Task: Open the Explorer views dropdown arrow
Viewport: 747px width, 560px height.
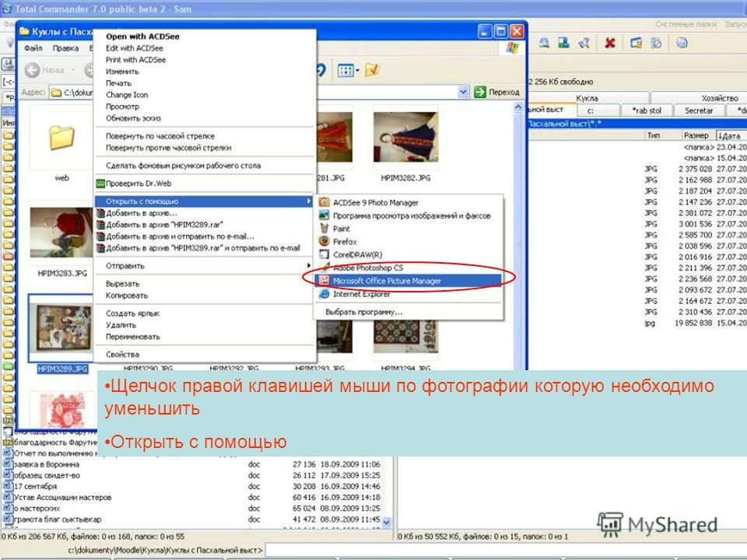Action: click(x=358, y=71)
